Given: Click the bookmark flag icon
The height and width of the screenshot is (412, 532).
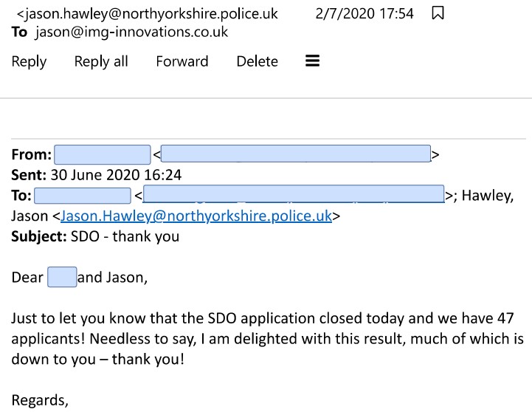Looking at the screenshot, I should click(438, 13).
